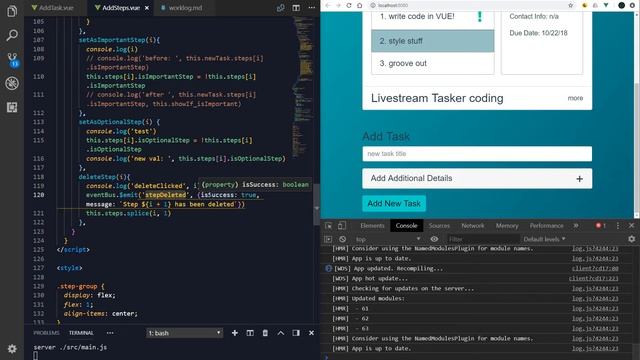The width and height of the screenshot is (640, 360).
Task: Open the Debug view icon
Action: 12,83
